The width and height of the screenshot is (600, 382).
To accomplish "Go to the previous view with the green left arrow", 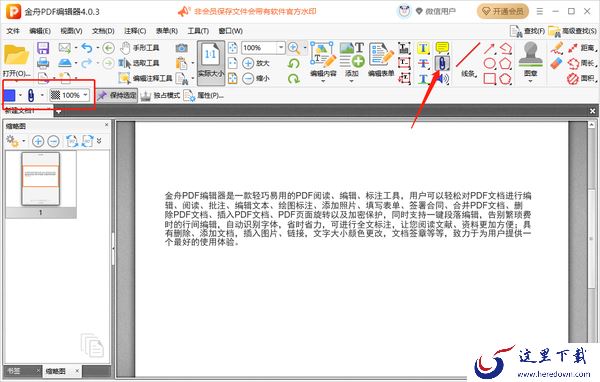I will 109,48.
